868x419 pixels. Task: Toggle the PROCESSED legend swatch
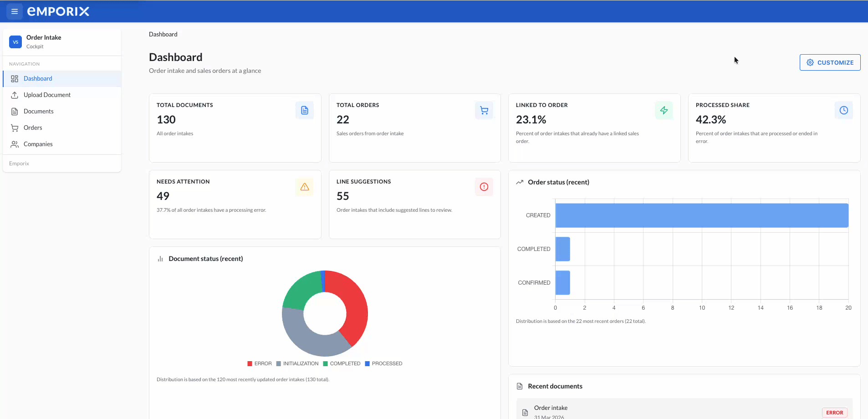tap(367, 363)
